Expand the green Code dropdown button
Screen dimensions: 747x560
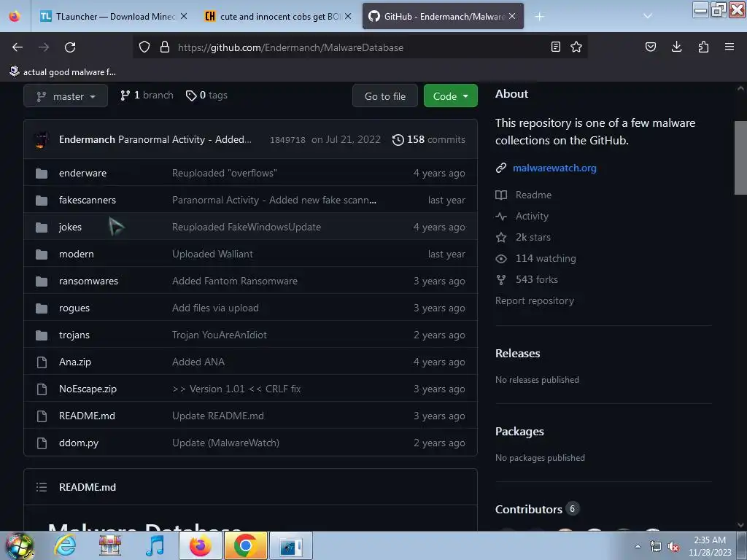pyautogui.click(x=450, y=96)
